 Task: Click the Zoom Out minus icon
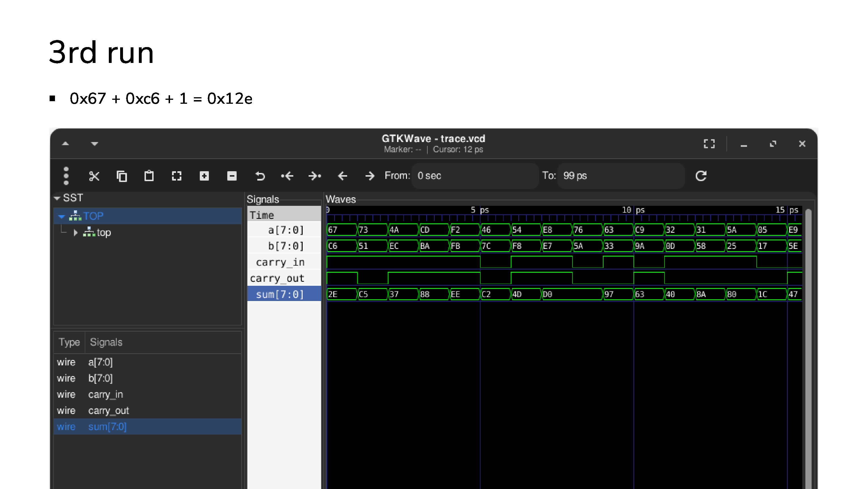click(232, 176)
